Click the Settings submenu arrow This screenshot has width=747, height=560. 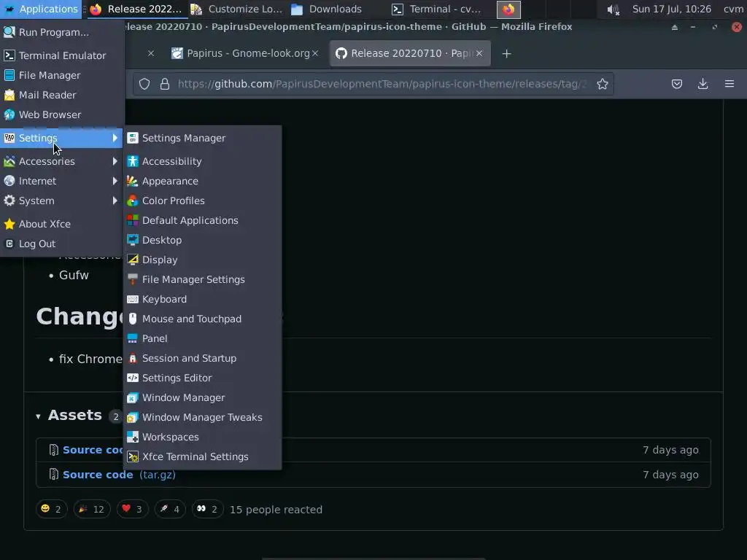click(115, 138)
